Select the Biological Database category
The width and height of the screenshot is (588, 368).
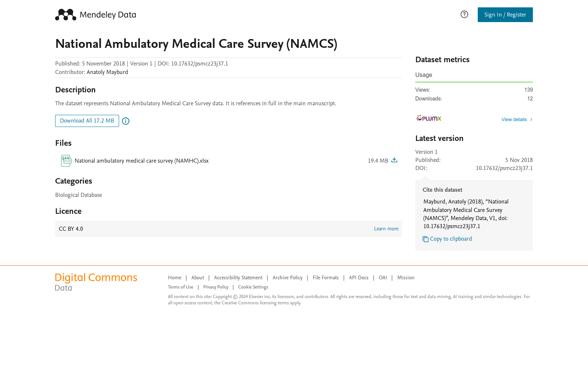point(79,195)
